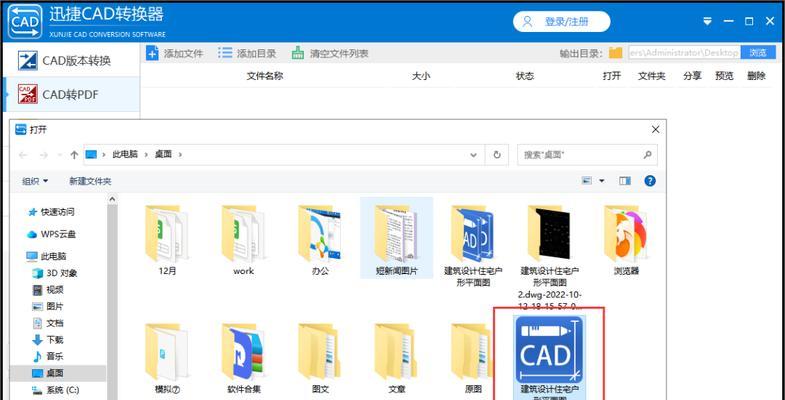Image resolution: width=785 pixels, height=400 pixels.
Task: Click the 打开 column header
Action: click(x=612, y=76)
